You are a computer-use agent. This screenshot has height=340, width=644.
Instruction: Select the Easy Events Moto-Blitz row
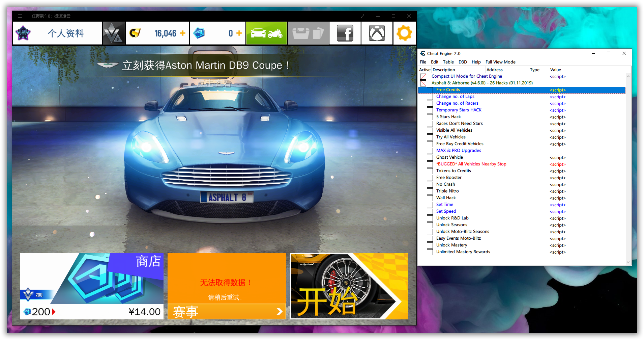tap(522, 238)
